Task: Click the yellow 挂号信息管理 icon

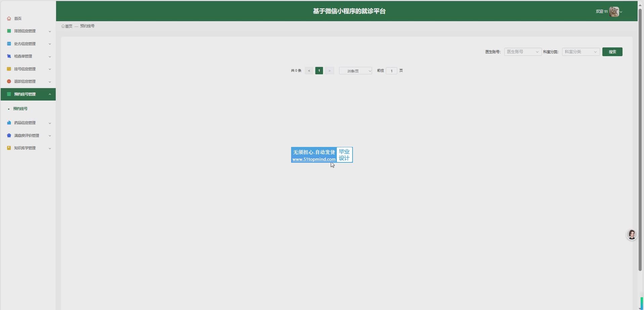Action: (x=9, y=69)
